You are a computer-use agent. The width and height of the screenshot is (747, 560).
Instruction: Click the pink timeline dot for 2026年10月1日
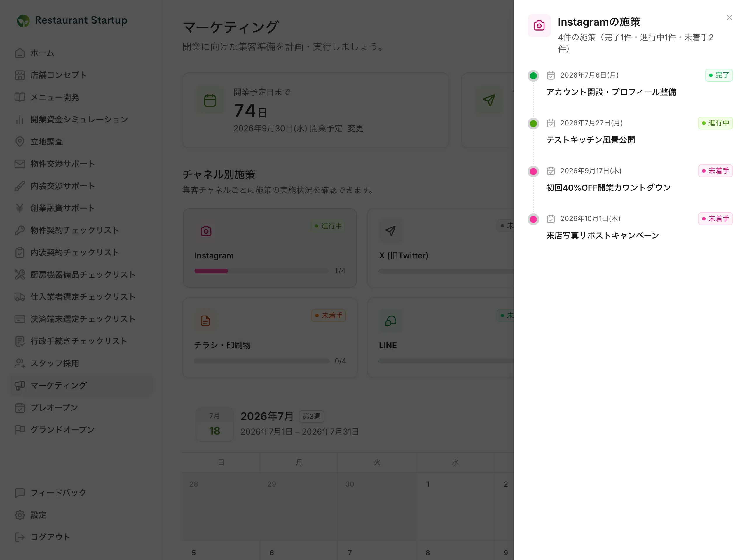(533, 219)
